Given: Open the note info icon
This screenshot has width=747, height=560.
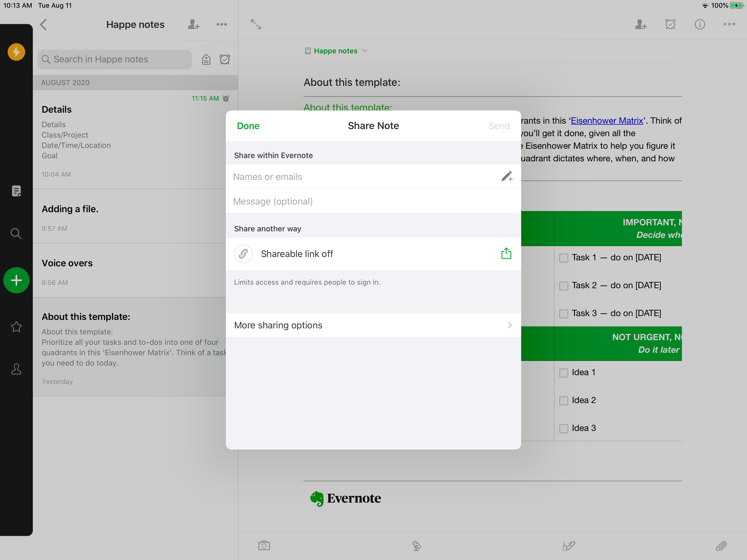Looking at the screenshot, I should tap(700, 24).
